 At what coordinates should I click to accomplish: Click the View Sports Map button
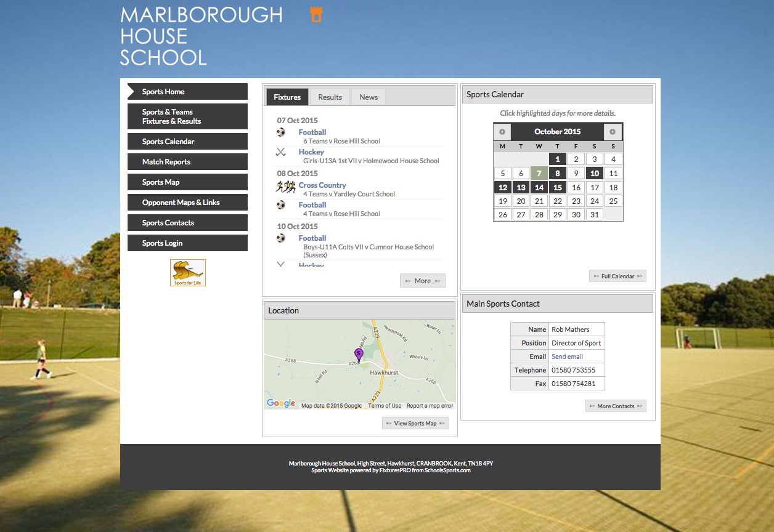click(x=415, y=424)
